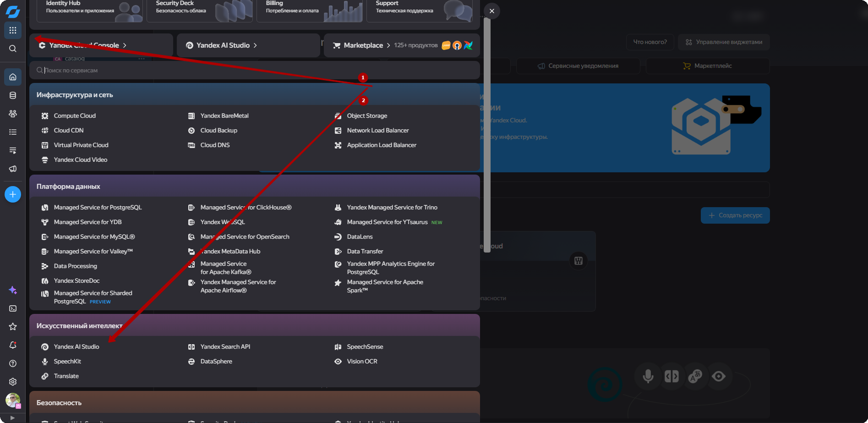
Task: Expand the sidebar with the bottom arrow
Action: coord(12,418)
